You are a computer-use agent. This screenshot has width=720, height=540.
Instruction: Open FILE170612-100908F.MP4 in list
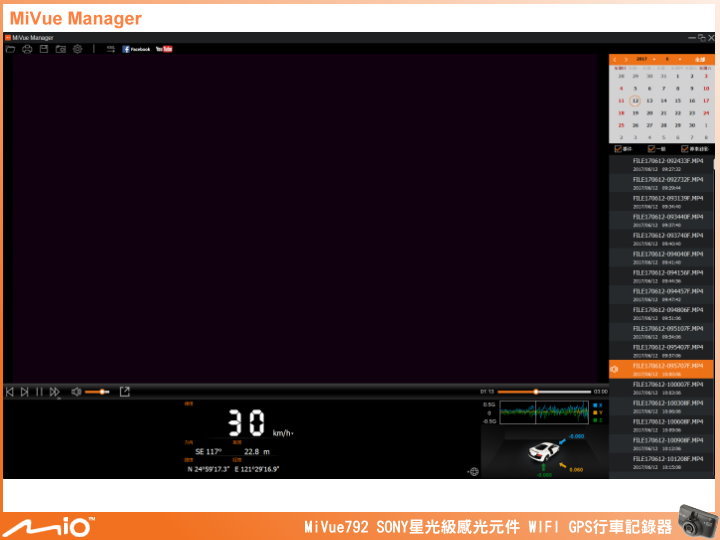661,444
